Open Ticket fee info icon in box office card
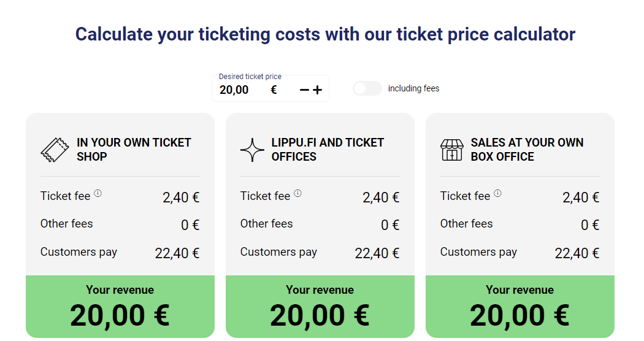Viewport: 644px width, 341px height. 497,194
